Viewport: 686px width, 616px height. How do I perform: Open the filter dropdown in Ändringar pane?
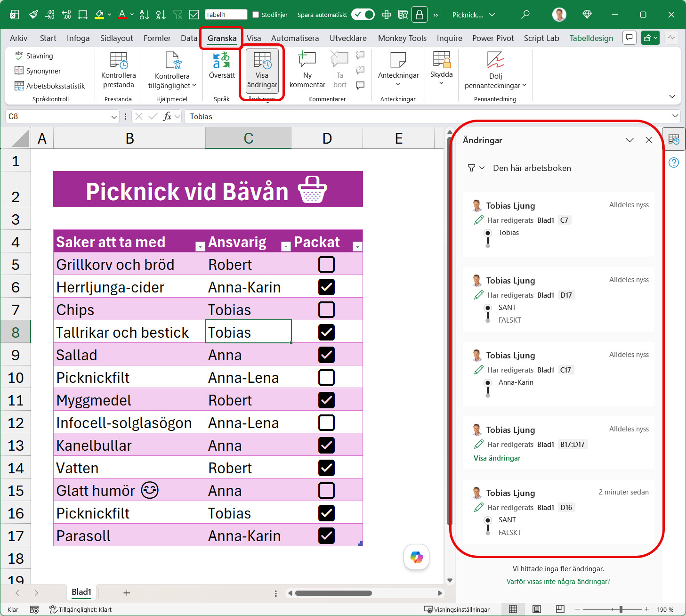[476, 168]
